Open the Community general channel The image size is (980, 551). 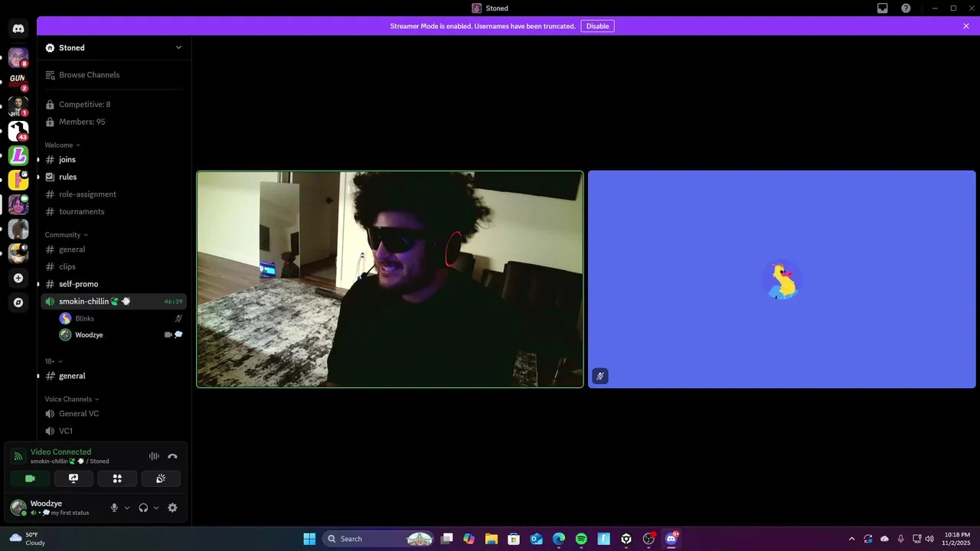click(x=113, y=249)
